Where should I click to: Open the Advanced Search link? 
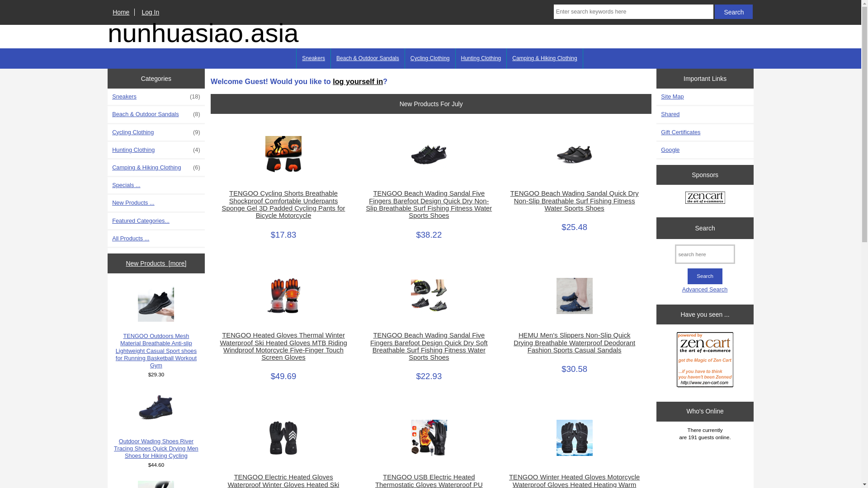[705, 290]
